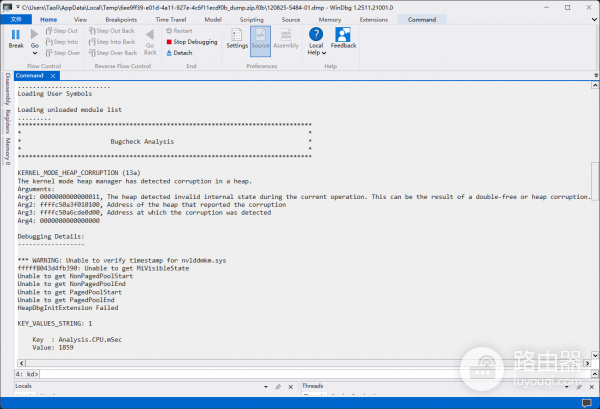The height and width of the screenshot is (409, 600).
Task: Open the Disassembly side panel tab
Action: pos(7,92)
